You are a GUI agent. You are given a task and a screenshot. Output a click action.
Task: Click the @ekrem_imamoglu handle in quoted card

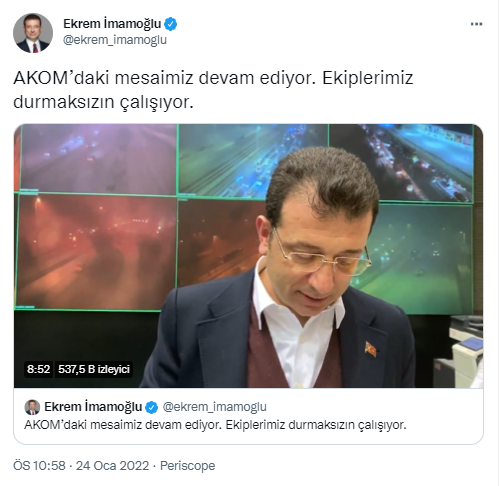(x=215, y=407)
